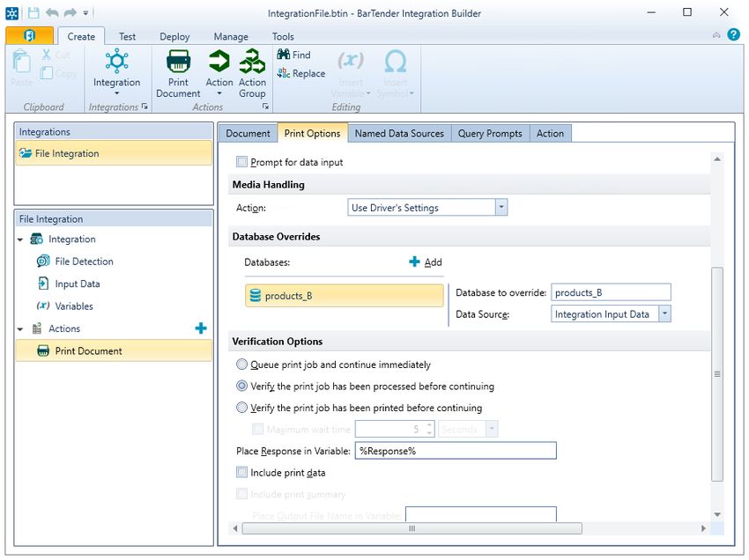749x560 pixels.
Task: Open the Action ribbon dropdown arrow
Action: tap(219, 93)
